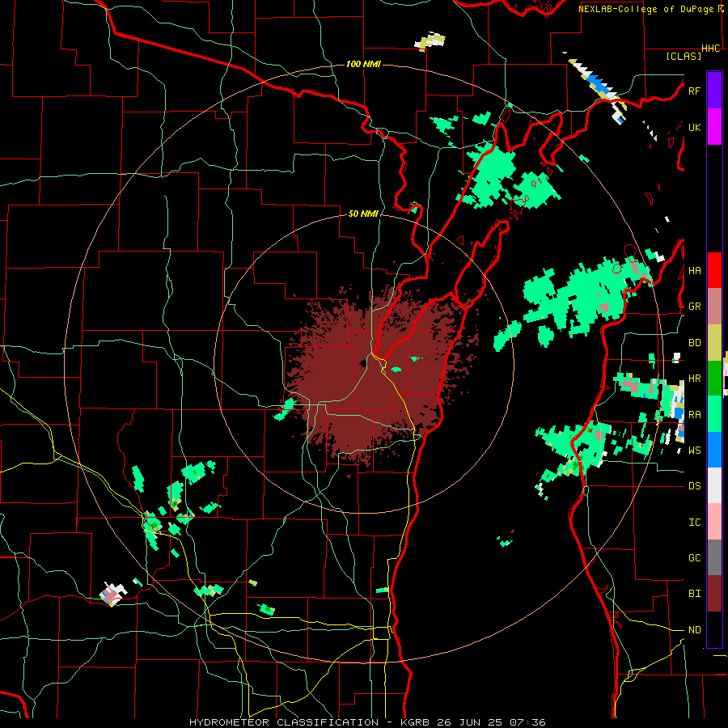
Task: Click the [CLAS] legend unit text
Action: pyautogui.click(x=684, y=57)
